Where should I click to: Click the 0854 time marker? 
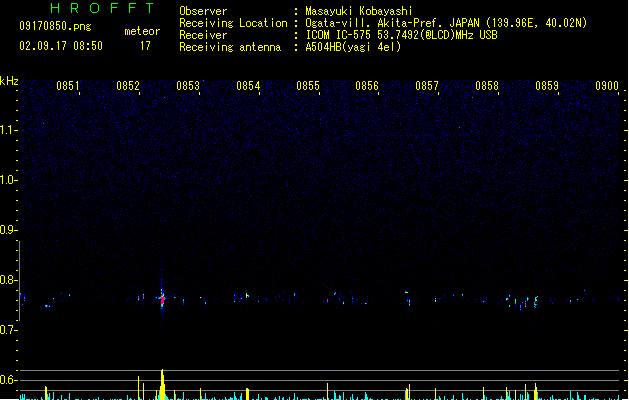click(248, 86)
